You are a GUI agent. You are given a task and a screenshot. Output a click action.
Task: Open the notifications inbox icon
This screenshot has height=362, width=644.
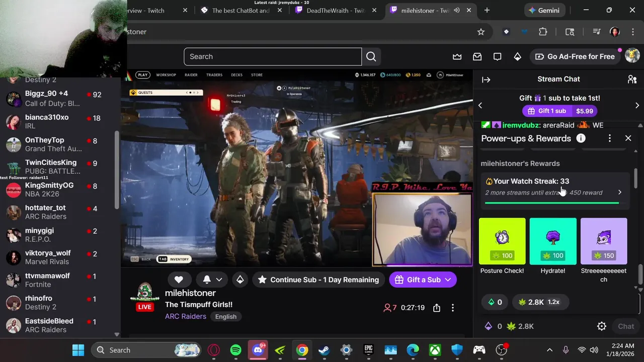coord(477,57)
